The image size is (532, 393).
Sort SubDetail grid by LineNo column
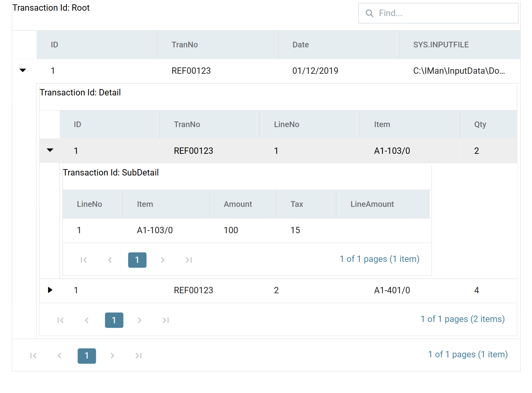coord(92,204)
